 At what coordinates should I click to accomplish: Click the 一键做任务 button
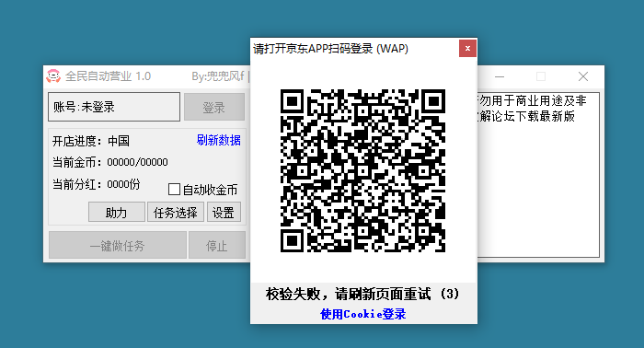point(118,246)
